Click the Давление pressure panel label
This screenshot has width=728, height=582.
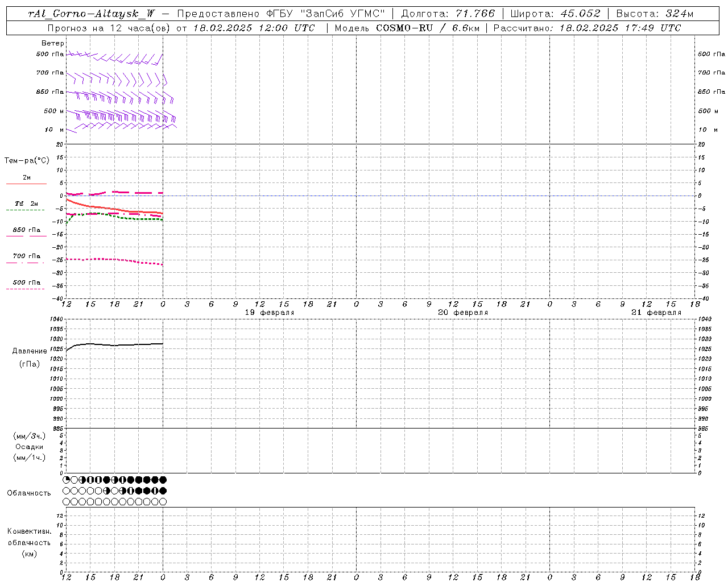pos(30,351)
